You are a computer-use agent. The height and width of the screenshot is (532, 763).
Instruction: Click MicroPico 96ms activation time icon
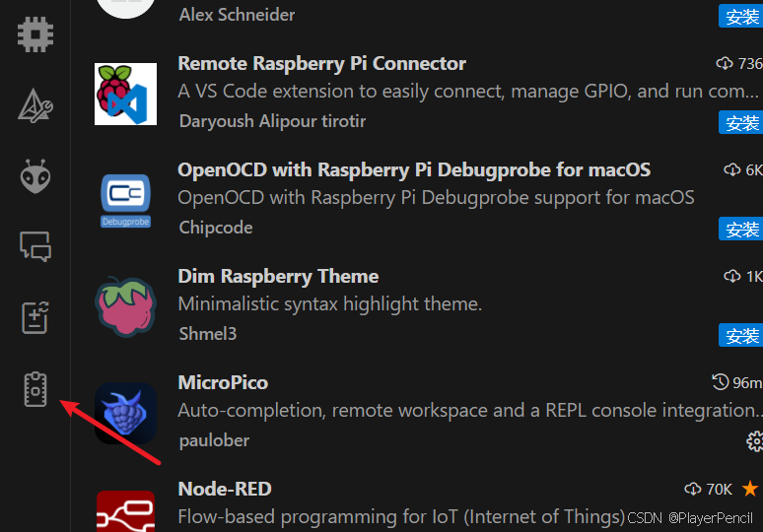721,382
